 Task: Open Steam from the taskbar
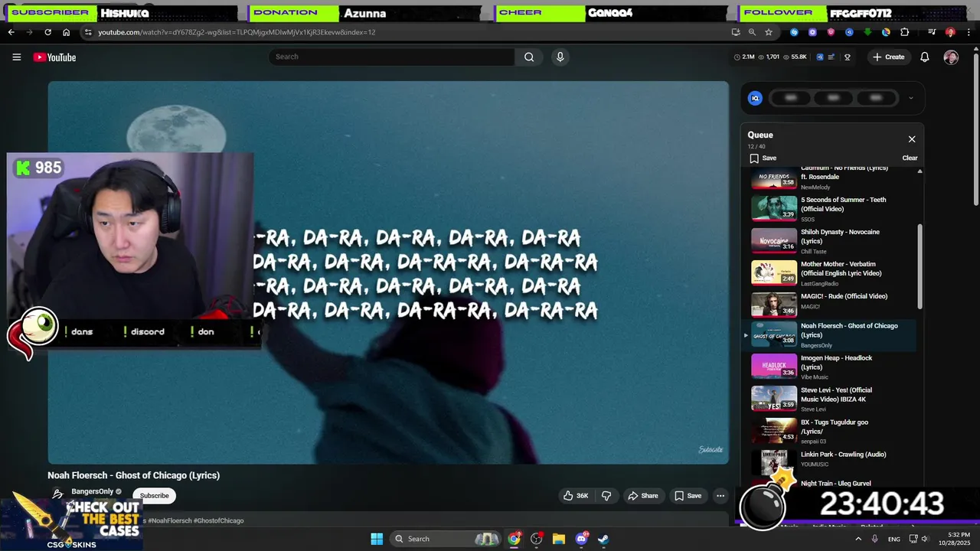[603, 539]
